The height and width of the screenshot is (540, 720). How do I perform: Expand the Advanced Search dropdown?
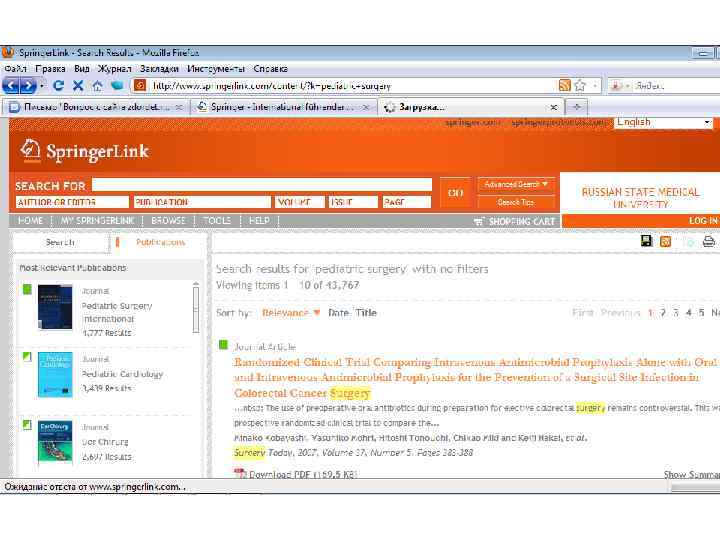pyautogui.click(x=516, y=184)
